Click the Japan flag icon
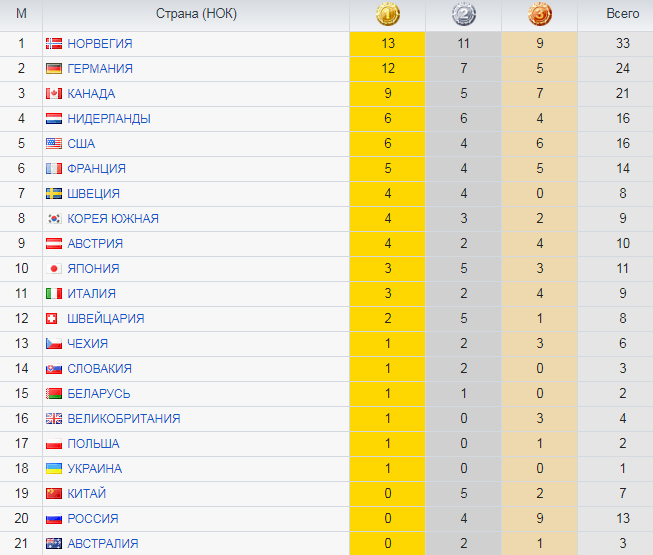 click(55, 269)
